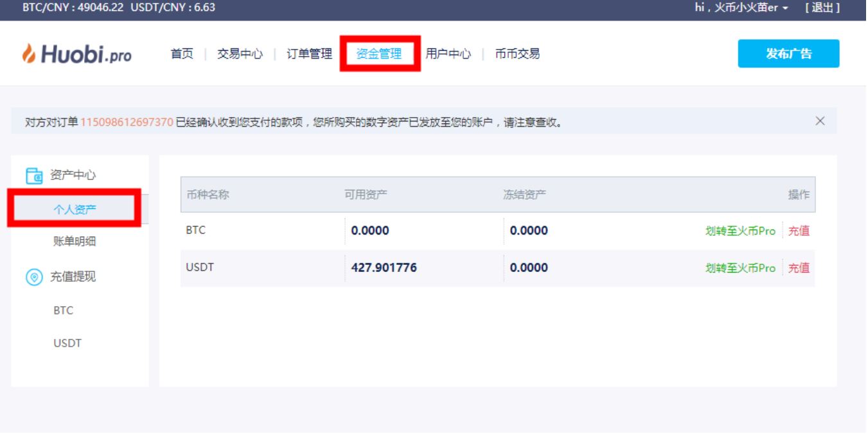The image size is (868, 434).
Task: Go to the 首页 menu item
Action: click(x=181, y=54)
